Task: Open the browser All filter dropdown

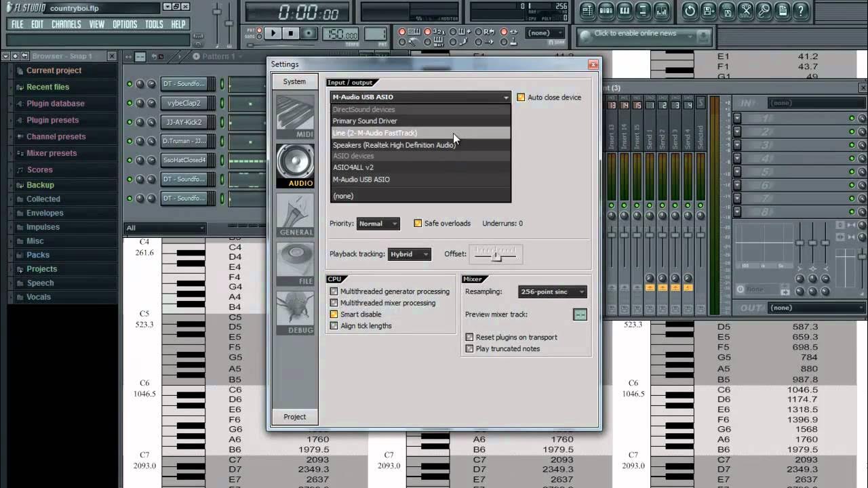Action: (x=165, y=228)
